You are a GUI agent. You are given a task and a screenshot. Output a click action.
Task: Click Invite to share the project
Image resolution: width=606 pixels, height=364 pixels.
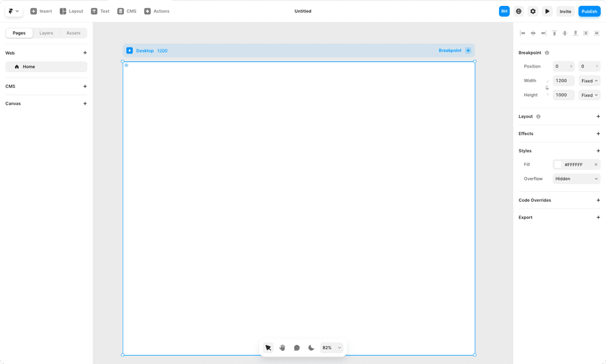pos(565,11)
